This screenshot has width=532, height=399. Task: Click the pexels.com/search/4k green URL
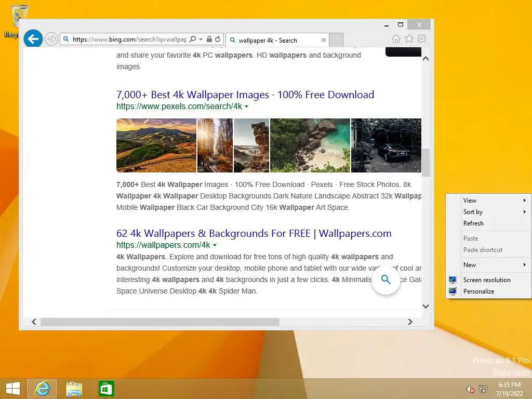[179, 106]
